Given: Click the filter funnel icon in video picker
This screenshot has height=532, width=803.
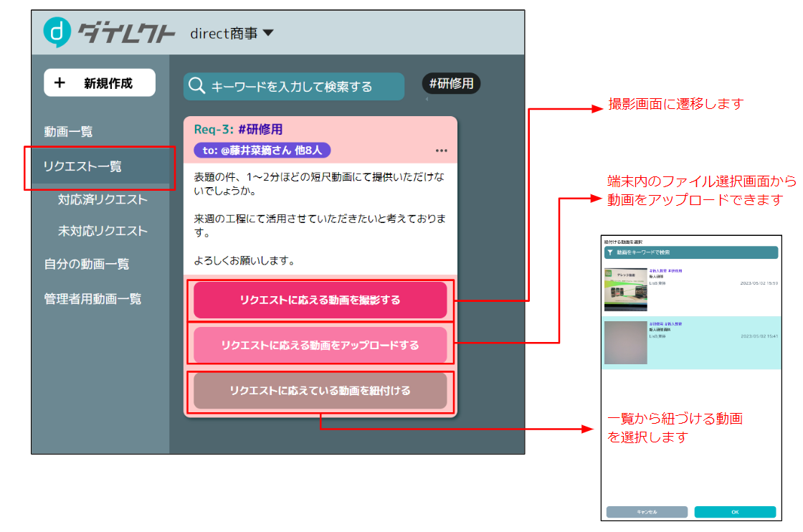Looking at the screenshot, I should (x=610, y=252).
